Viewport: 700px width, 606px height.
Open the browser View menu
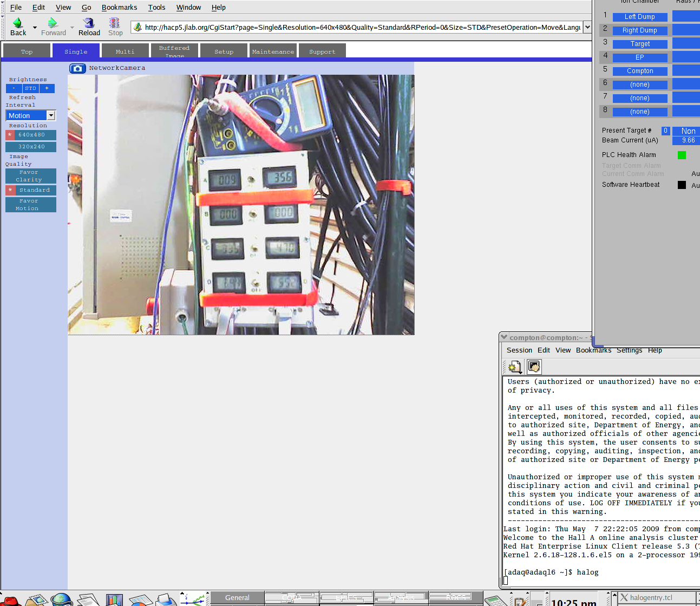coord(63,8)
